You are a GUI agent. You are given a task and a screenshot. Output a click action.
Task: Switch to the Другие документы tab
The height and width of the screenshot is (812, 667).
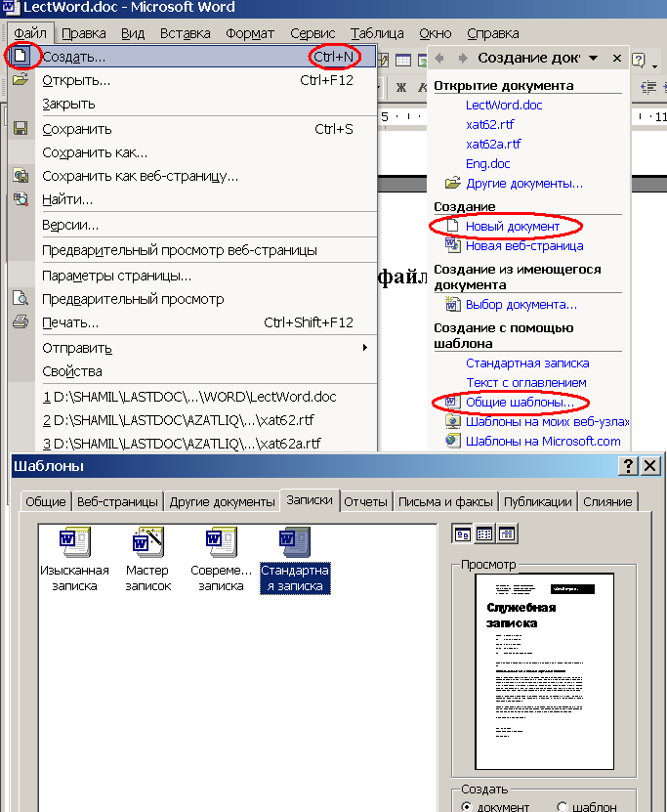(x=222, y=501)
